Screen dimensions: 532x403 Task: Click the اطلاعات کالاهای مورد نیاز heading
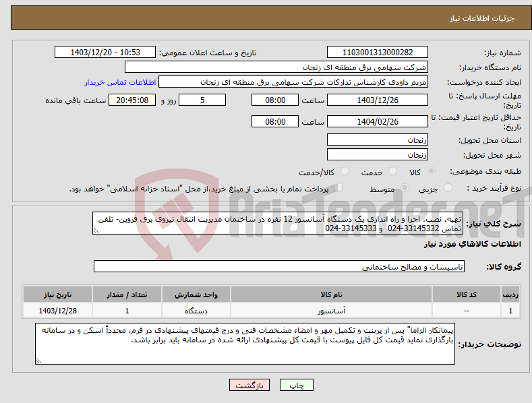click(x=472, y=244)
